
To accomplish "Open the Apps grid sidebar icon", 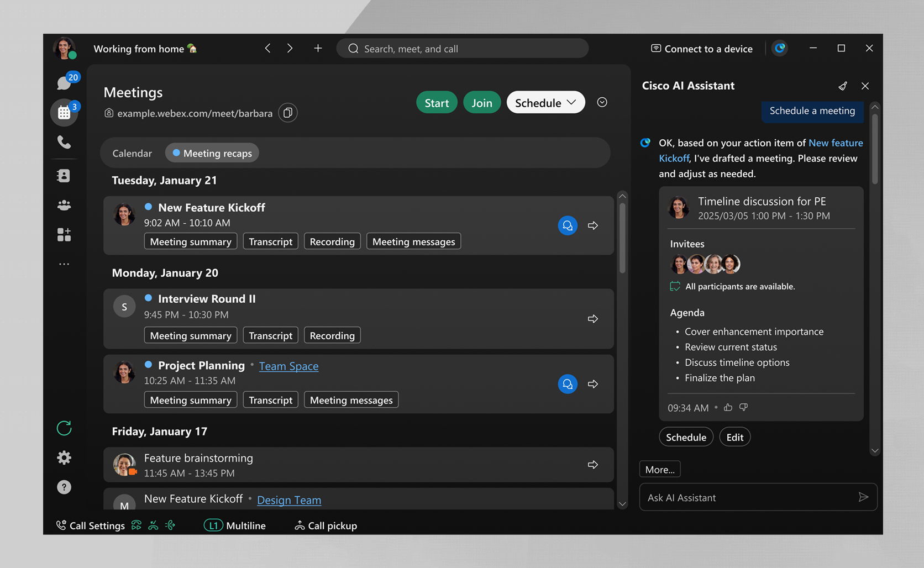I will [x=64, y=235].
